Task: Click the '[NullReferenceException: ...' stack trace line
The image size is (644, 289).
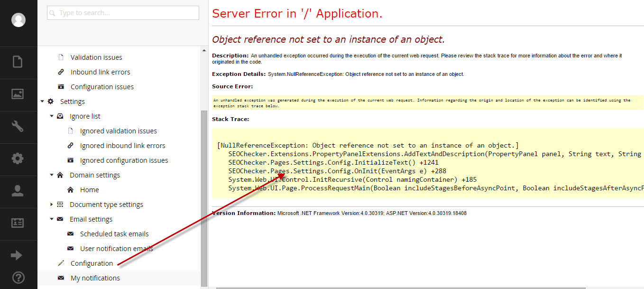Action: pos(368,145)
